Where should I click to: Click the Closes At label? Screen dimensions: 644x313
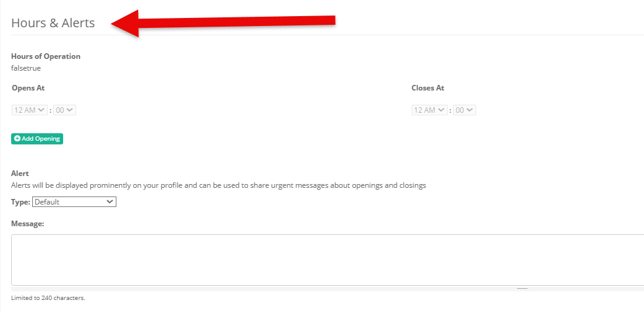(x=428, y=88)
